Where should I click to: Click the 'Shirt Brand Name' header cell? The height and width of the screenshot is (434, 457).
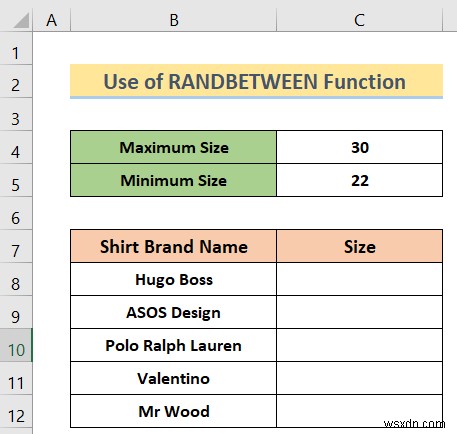pyautogui.click(x=173, y=246)
